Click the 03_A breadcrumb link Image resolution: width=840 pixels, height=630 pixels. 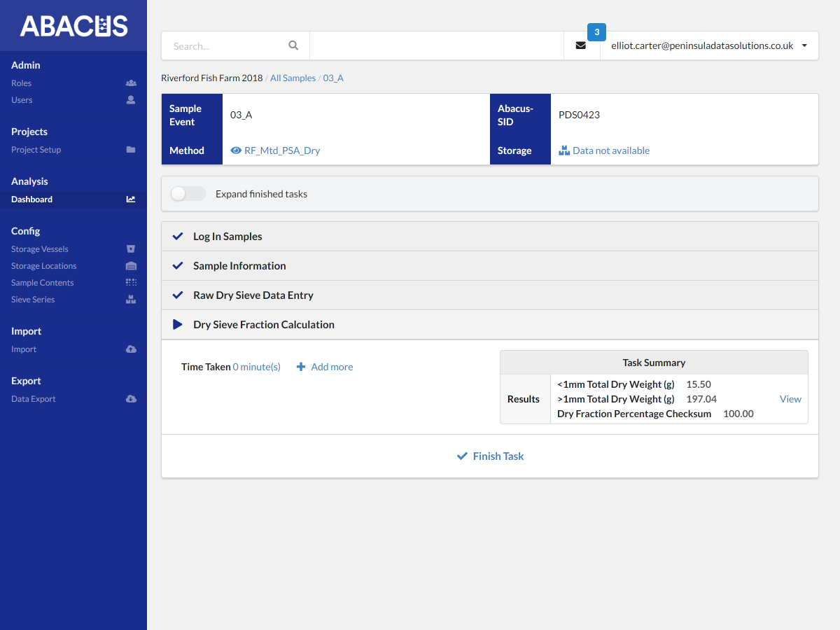(x=333, y=78)
